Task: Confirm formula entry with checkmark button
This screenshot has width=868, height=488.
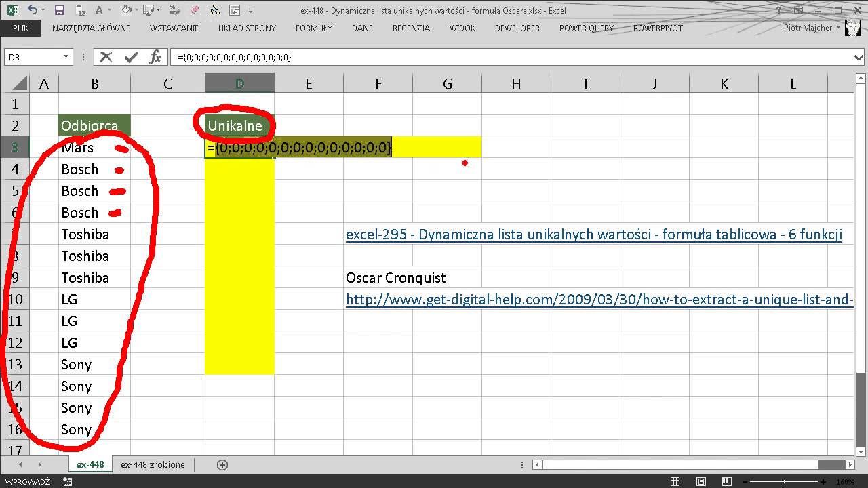Action: coord(130,57)
